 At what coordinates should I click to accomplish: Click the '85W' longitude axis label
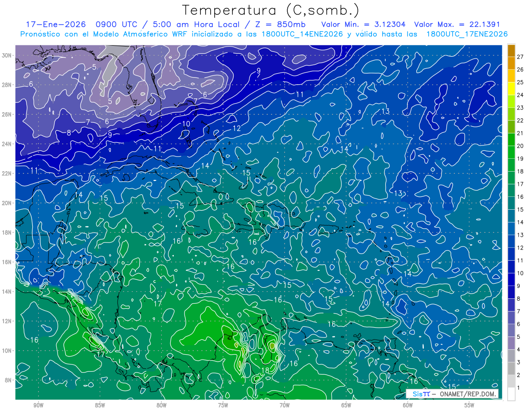click(100, 405)
